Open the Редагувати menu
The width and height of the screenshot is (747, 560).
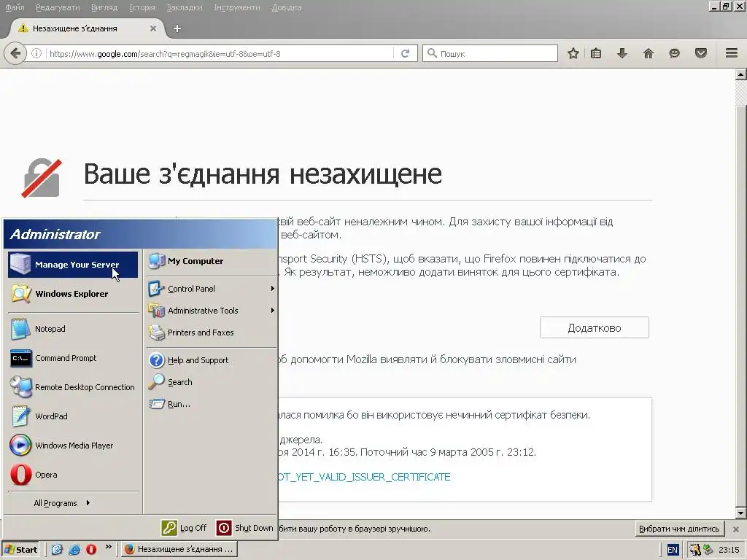(58, 7)
